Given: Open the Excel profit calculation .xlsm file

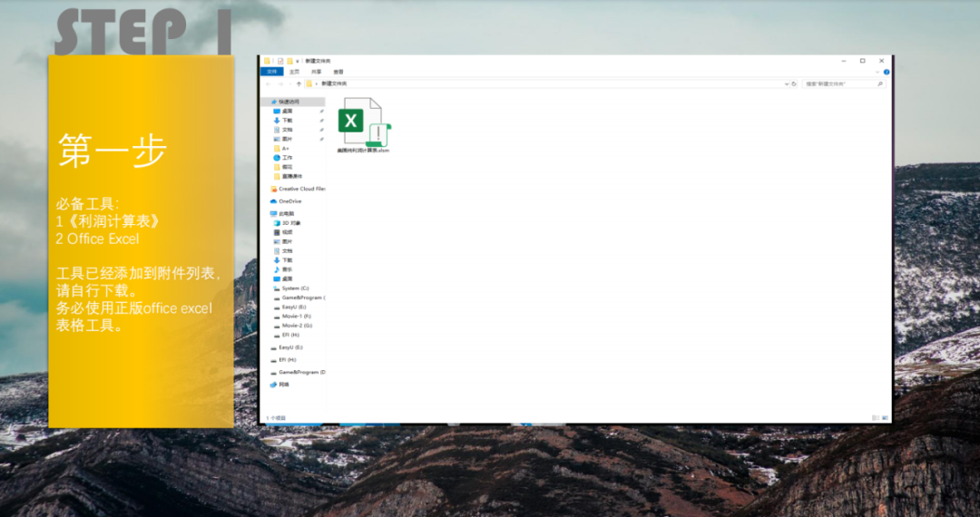Looking at the screenshot, I should coord(362,125).
